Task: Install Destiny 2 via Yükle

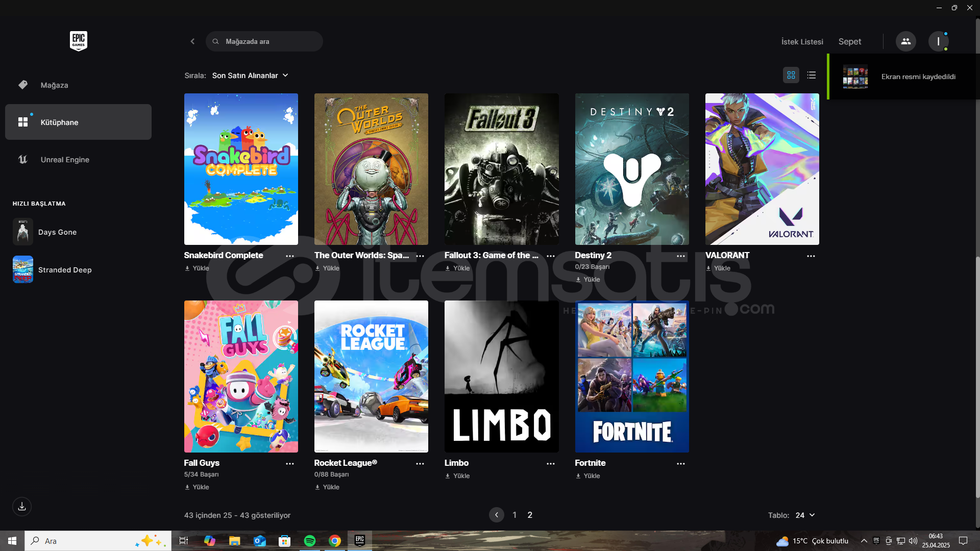Action: 588,280
